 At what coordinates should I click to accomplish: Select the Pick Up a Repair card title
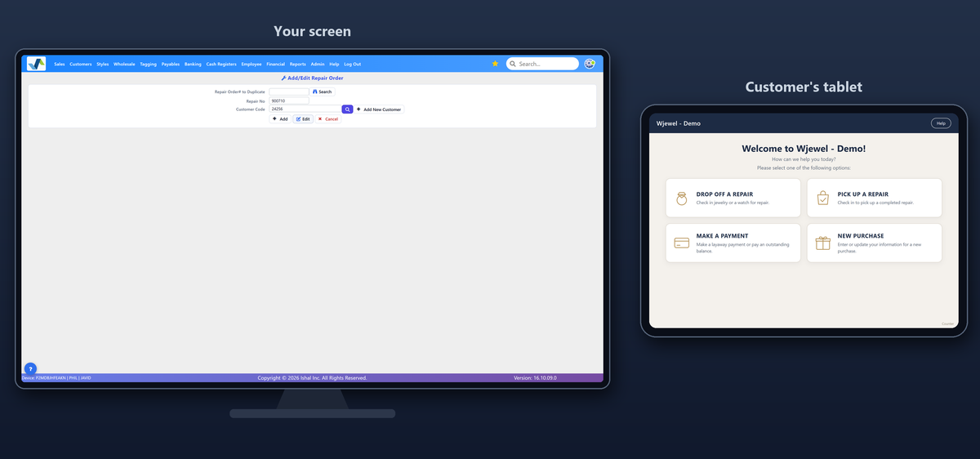tap(863, 194)
